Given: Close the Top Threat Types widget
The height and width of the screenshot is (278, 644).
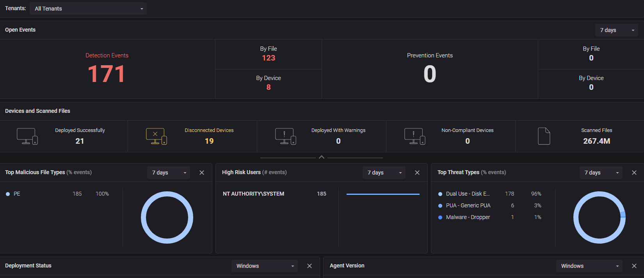Looking at the screenshot, I should [634, 173].
